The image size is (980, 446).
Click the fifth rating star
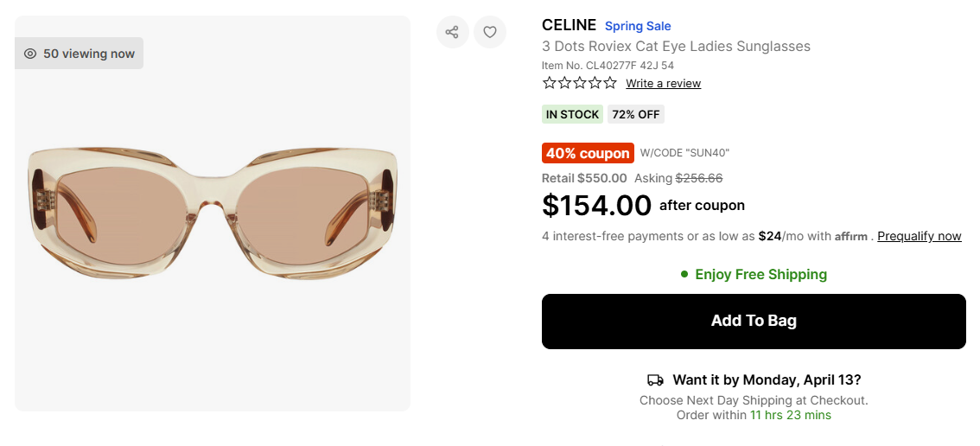pos(610,83)
